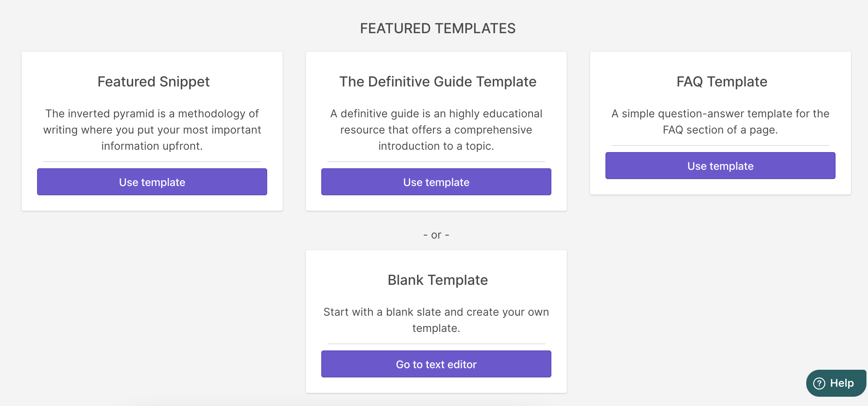Click the simple question-answer description text
The width and height of the screenshot is (868, 406).
tap(721, 122)
